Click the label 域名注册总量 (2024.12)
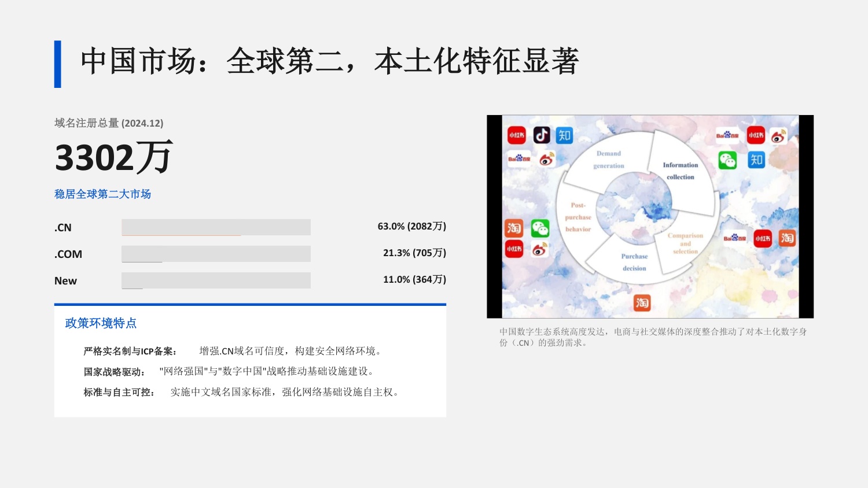The image size is (868, 488). tap(109, 123)
